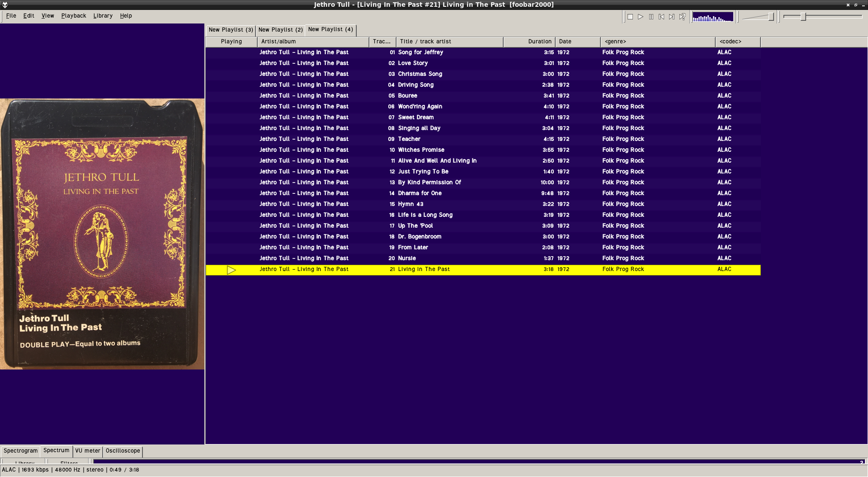
Task: Select the Spectrum tab
Action: point(57,450)
